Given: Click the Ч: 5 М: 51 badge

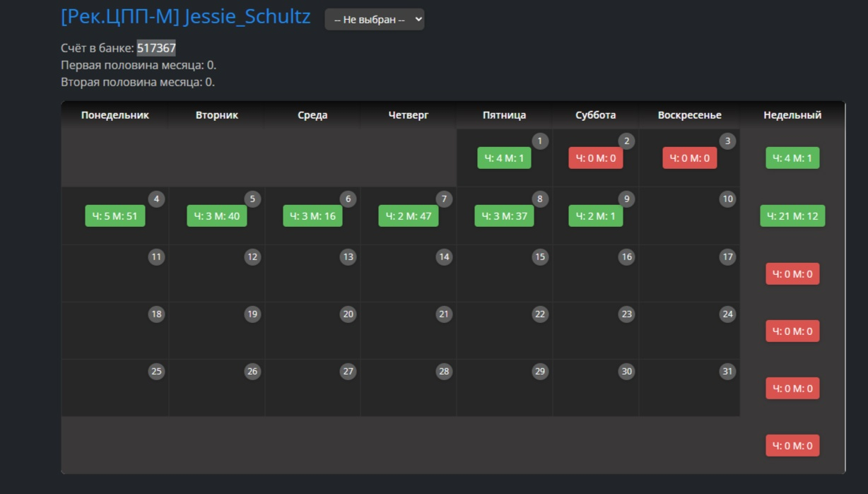Looking at the screenshot, I should [115, 216].
